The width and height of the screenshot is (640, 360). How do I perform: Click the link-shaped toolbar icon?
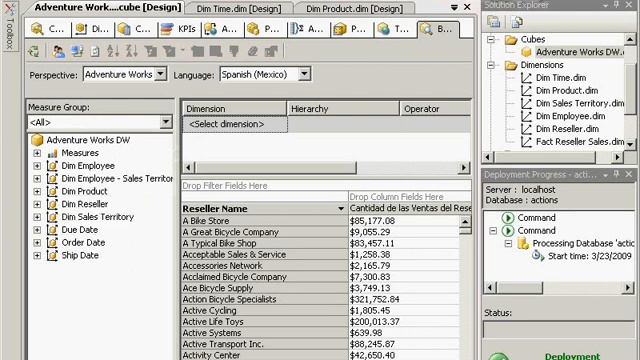[x=253, y=51]
